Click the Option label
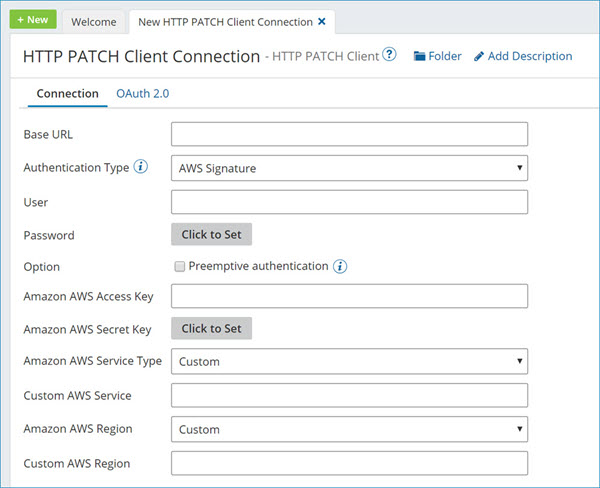600x488 pixels. click(x=42, y=267)
